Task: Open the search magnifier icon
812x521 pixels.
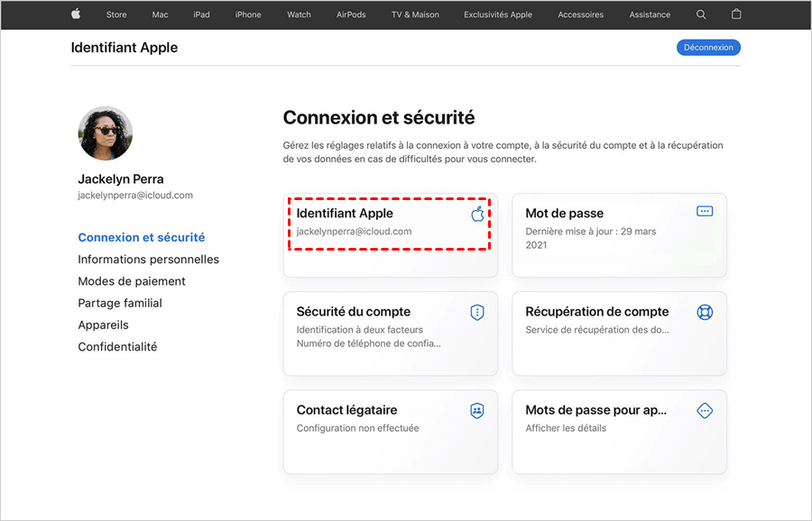Action: pos(702,14)
